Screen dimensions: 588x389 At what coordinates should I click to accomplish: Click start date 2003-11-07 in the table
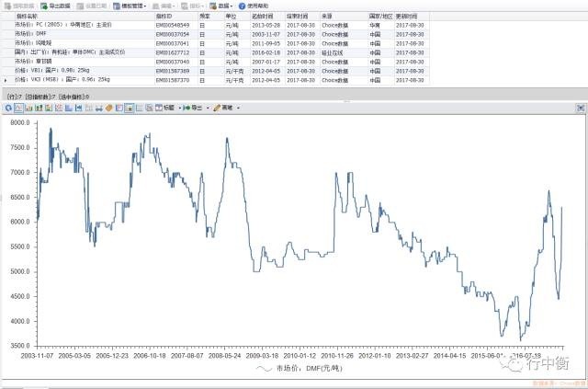(x=266, y=34)
